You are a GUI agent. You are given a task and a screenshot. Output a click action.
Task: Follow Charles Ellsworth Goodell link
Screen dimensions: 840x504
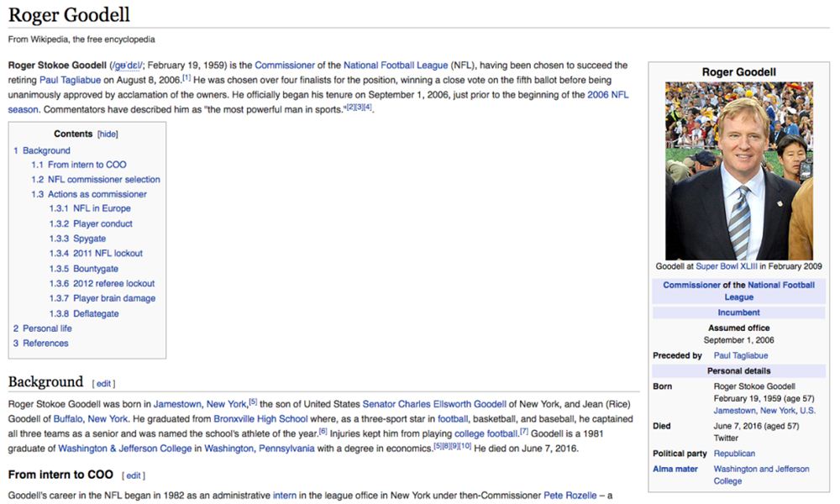coord(452,404)
